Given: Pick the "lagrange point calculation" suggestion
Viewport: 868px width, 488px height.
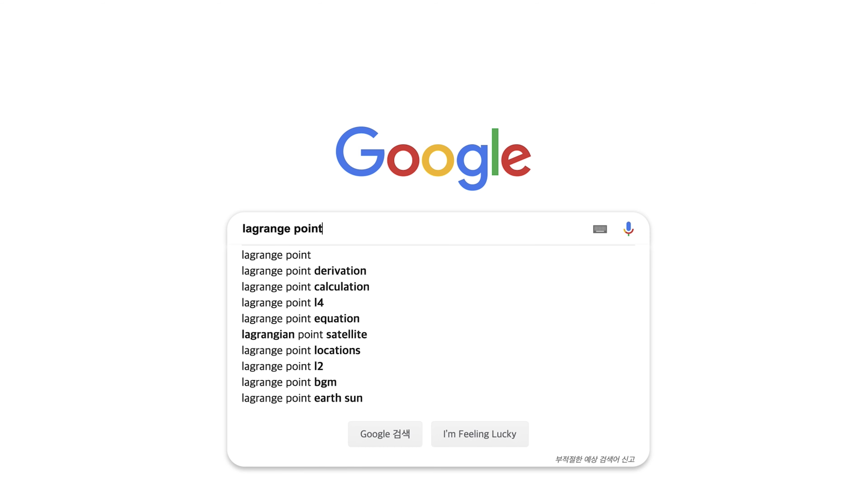Looking at the screenshot, I should point(438,287).
